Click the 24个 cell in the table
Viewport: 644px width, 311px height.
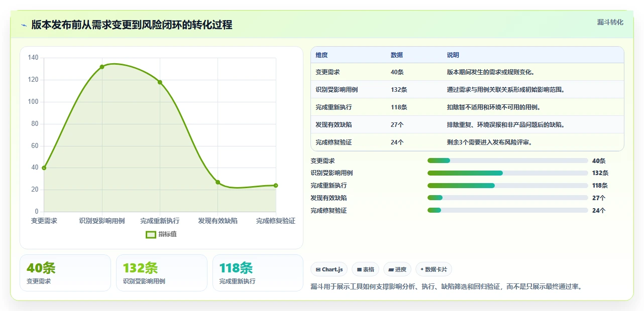click(x=397, y=142)
